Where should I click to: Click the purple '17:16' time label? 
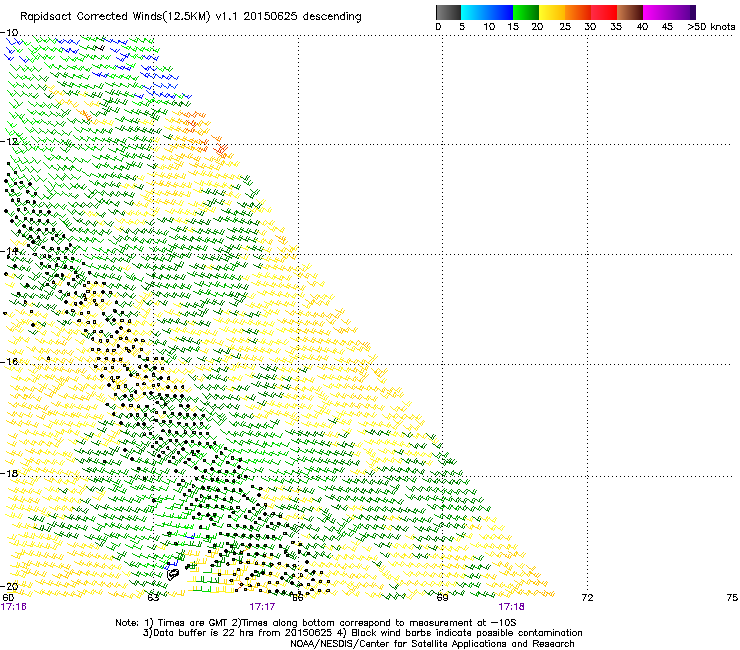tap(14, 607)
